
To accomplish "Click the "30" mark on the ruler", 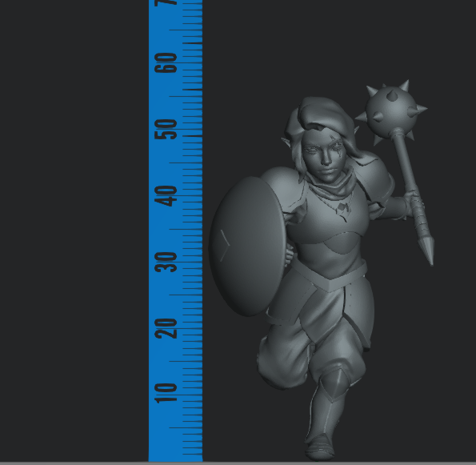I will point(166,263).
